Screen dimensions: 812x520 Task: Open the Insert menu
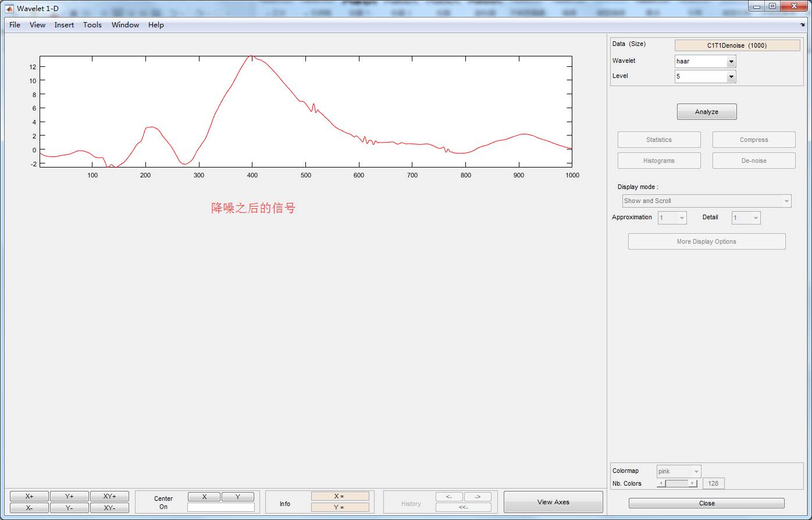(64, 25)
